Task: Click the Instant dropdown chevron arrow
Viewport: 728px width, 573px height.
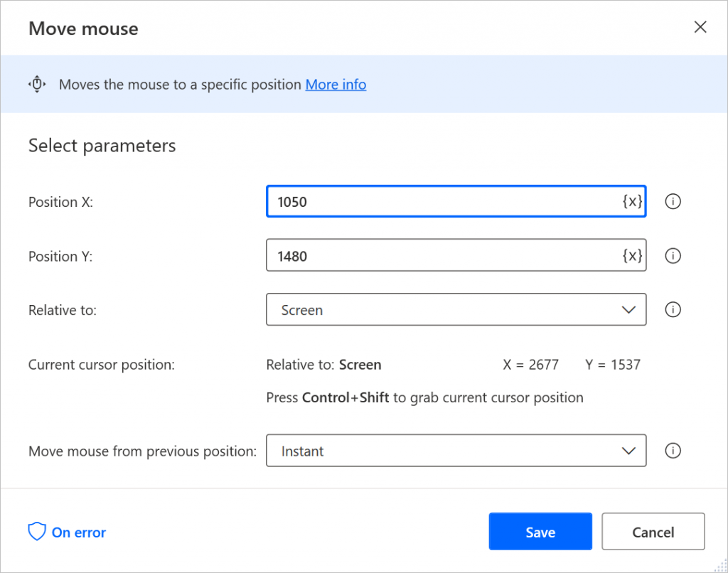Action: click(628, 451)
